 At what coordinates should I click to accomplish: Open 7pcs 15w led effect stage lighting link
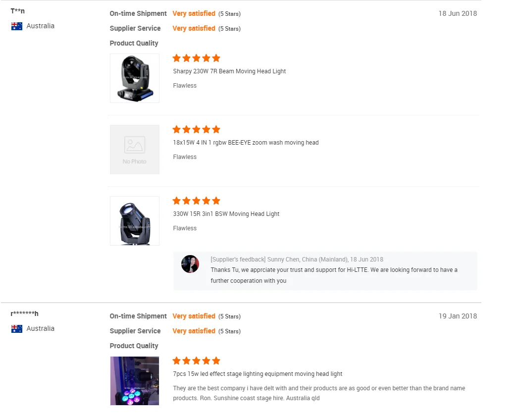[x=258, y=374]
